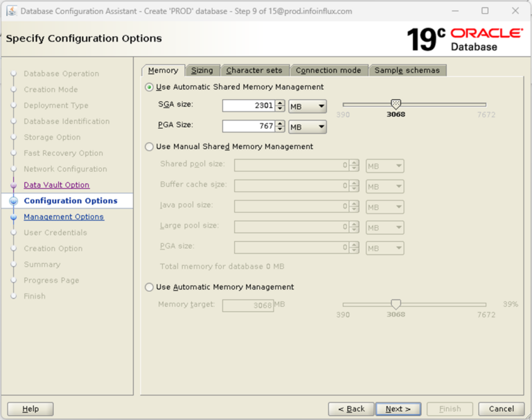The width and height of the screenshot is (532, 420).
Task: Click the SGA memory slider thumb
Action: 396,104
